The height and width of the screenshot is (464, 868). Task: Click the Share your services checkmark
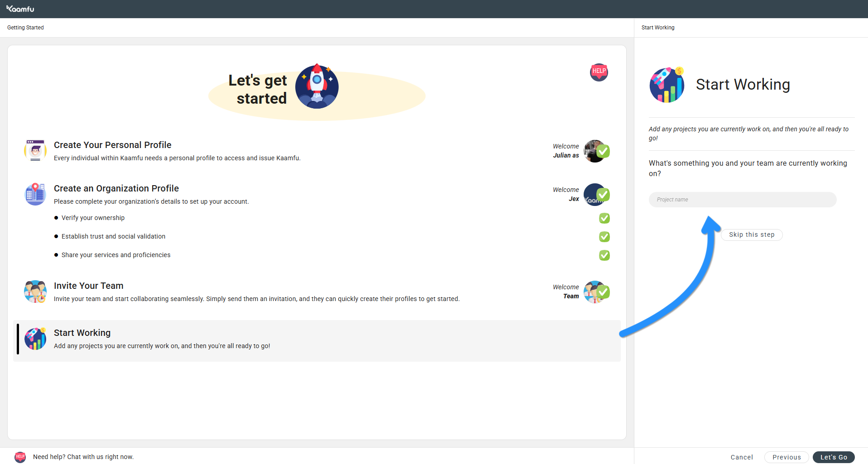click(x=604, y=255)
